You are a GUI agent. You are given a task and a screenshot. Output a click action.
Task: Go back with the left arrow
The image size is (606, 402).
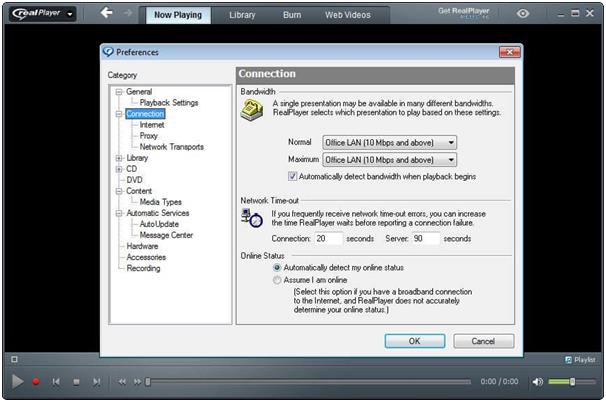click(106, 13)
